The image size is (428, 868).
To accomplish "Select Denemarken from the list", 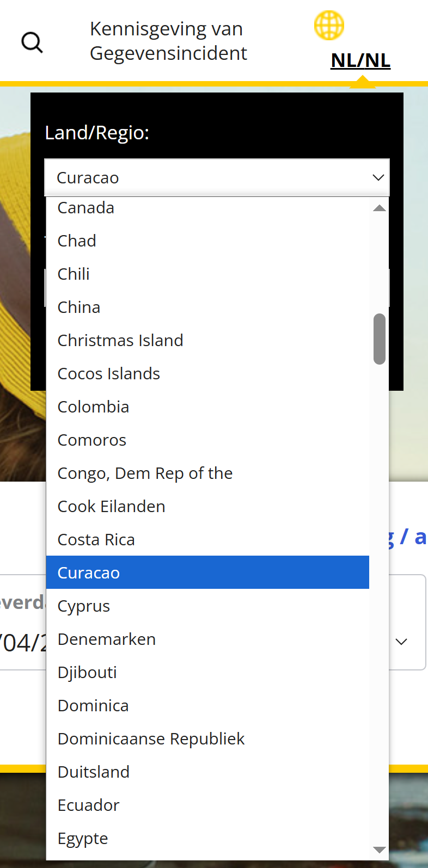I will pyautogui.click(x=107, y=639).
